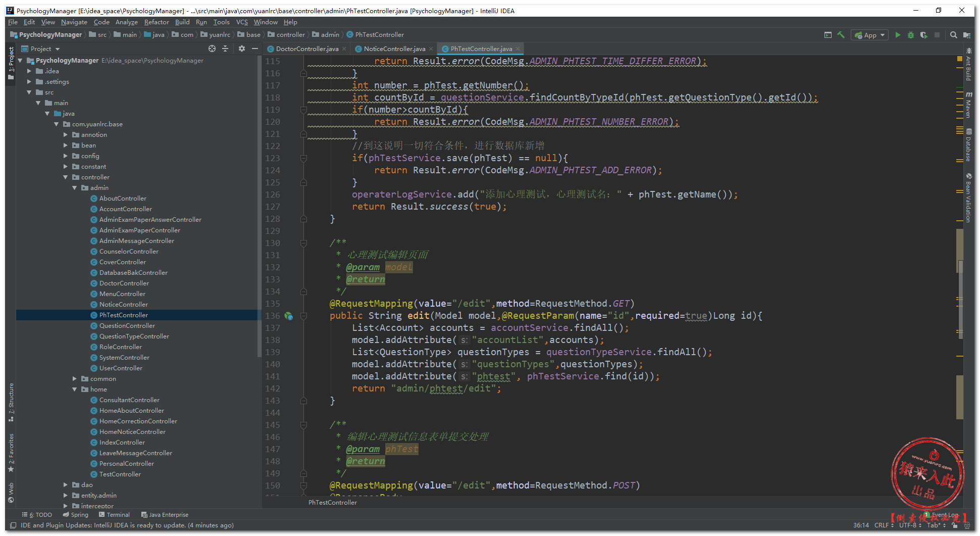Run the App configuration

(x=897, y=35)
